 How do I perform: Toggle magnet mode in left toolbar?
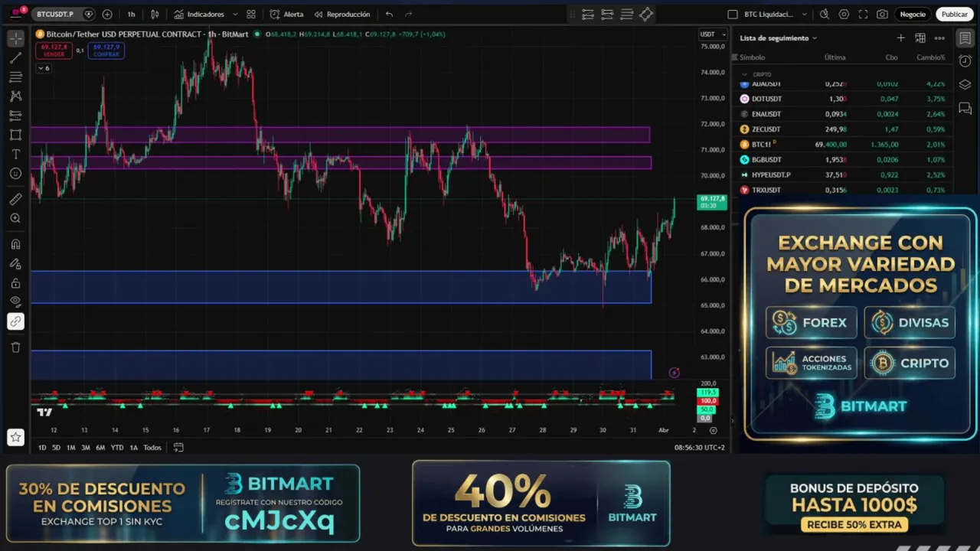click(x=15, y=245)
